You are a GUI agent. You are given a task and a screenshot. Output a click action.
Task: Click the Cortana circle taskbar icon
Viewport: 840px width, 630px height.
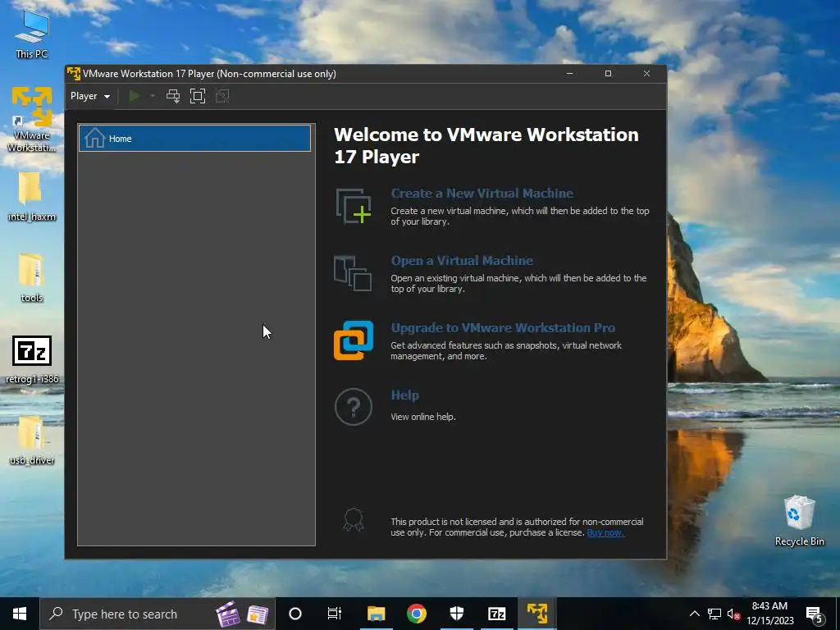pyautogui.click(x=295, y=614)
